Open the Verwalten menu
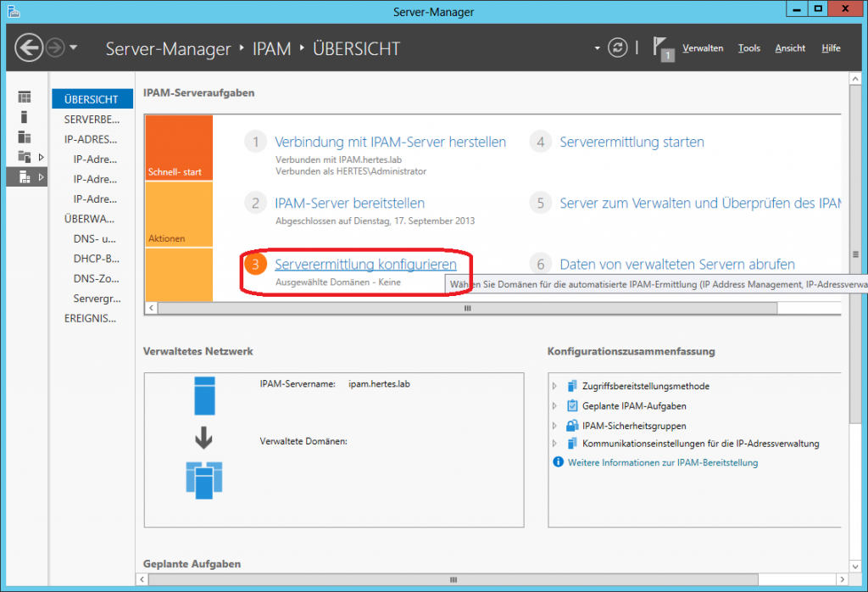Viewport: 868px width, 592px height. pos(703,48)
